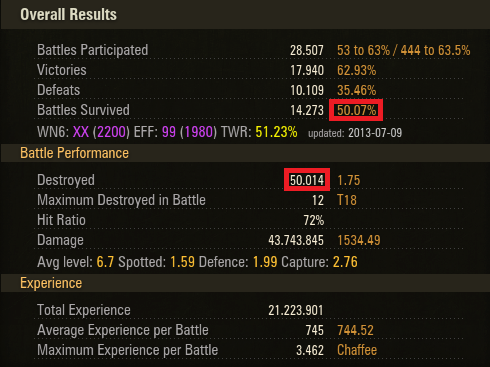
Task: Click the 53 to 63% prediction text
Action: tap(363, 50)
